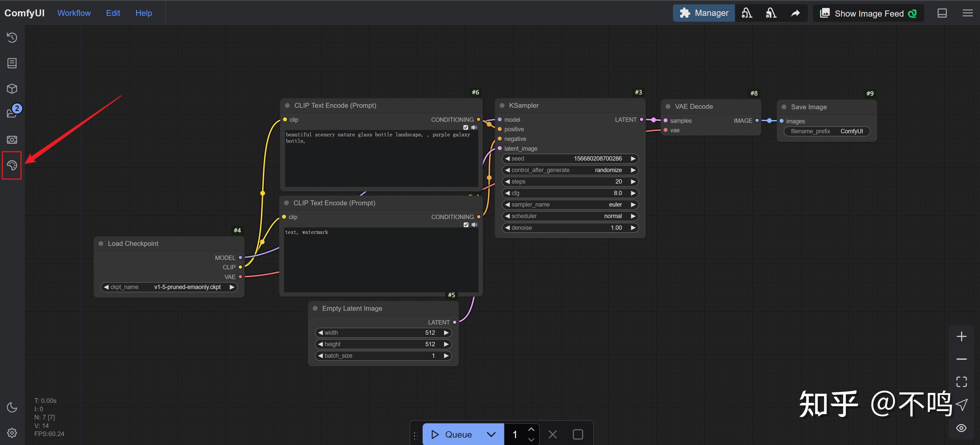Open the Workflow menu

(74, 13)
